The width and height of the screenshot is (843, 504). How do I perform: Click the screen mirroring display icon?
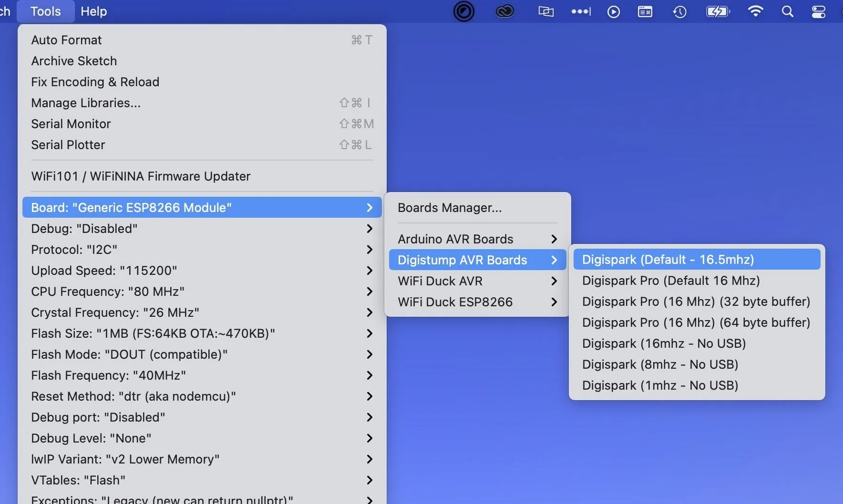tap(546, 11)
